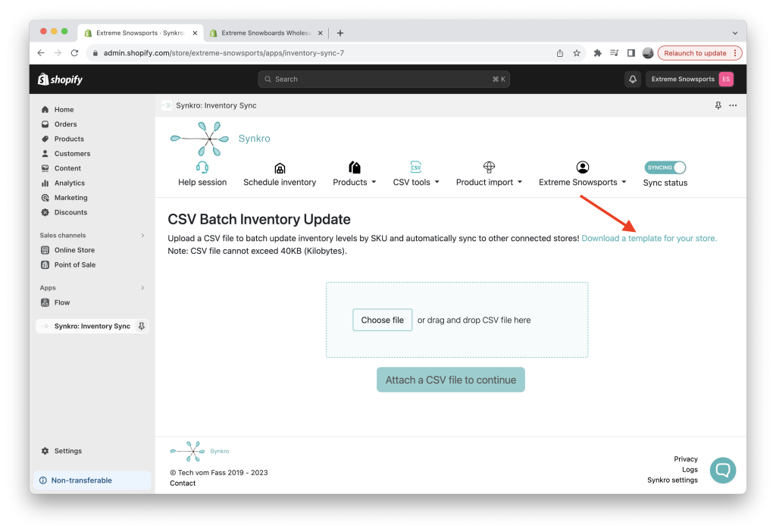The height and width of the screenshot is (532, 776).
Task: Click the CSV drag and drop zone
Action: coord(457,321)
